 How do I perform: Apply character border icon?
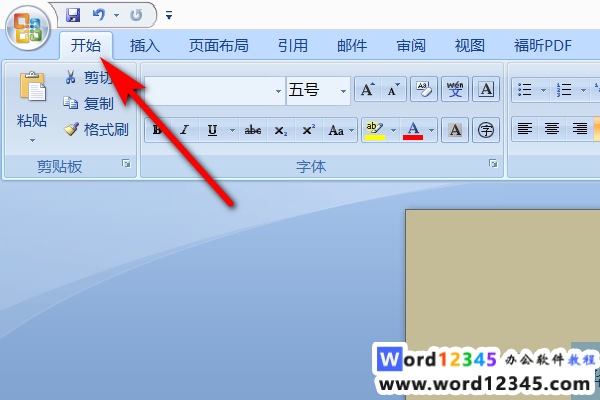[x=486, y=90]
